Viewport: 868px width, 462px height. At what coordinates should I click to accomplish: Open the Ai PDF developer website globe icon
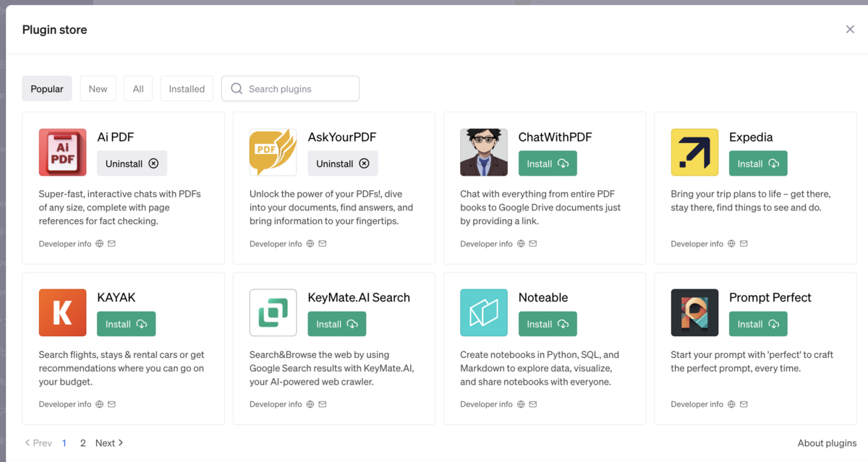click(x=100, y=244)
